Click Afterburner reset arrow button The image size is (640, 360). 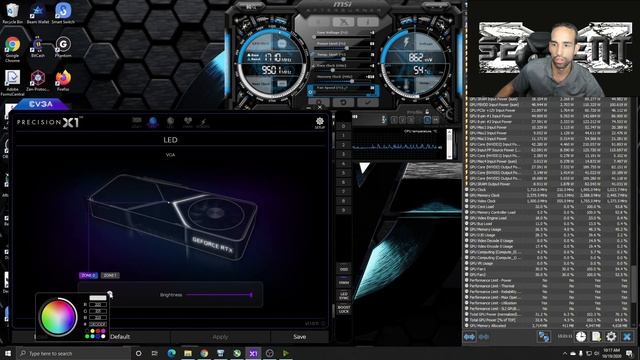[x=343, y=102]
